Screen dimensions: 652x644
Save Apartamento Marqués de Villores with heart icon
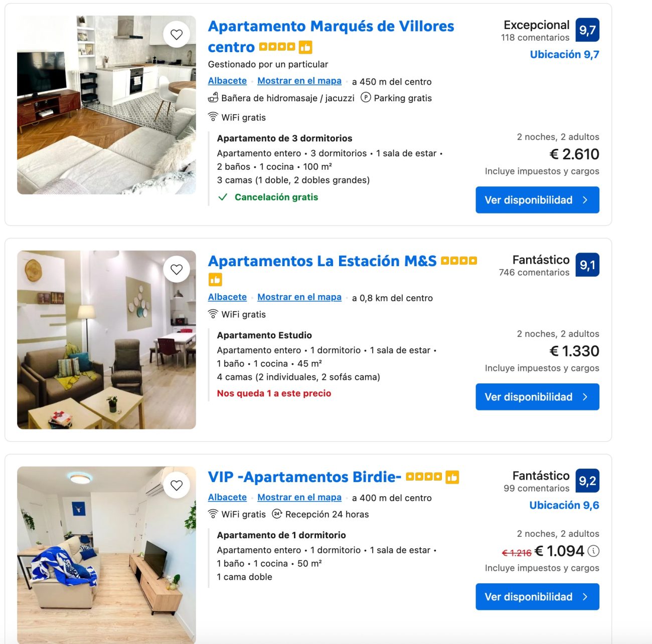tap(177, 35)
